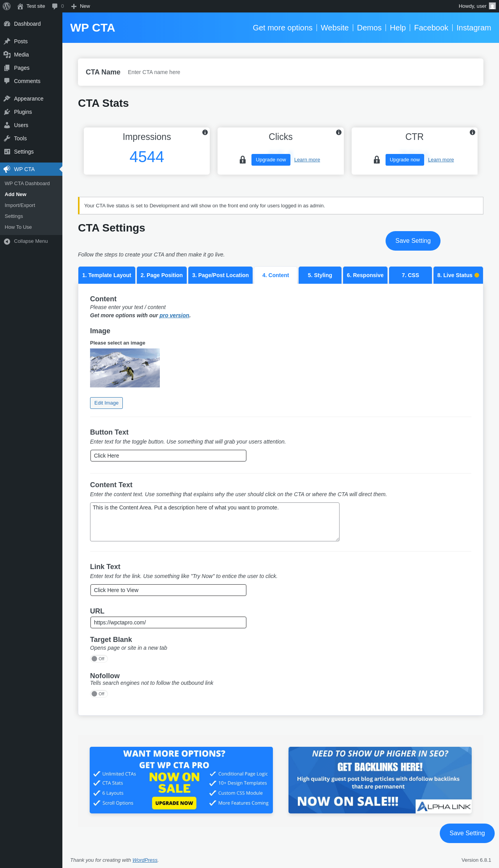Image resolution: width=499 pixels, height=868 pixels.
Task: Click the lock icon in CTR card
Action: coord(377,160)
